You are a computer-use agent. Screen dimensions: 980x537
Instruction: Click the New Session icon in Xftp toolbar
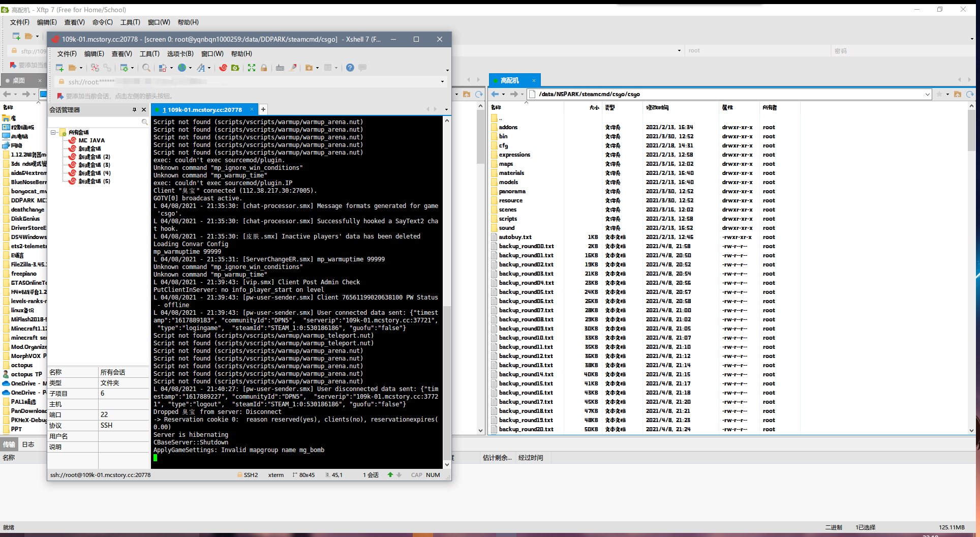16,36
